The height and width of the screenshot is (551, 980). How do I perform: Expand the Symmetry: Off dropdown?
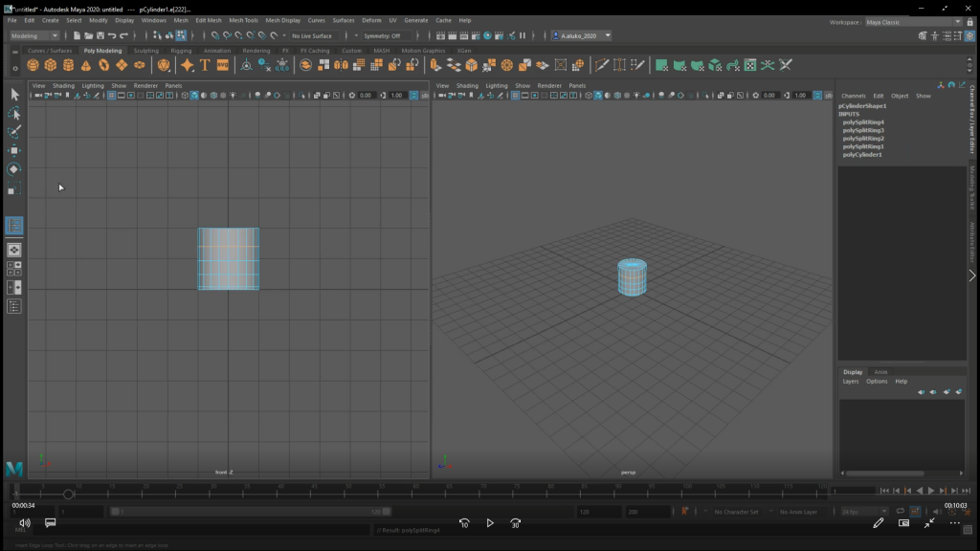(388, 35)
